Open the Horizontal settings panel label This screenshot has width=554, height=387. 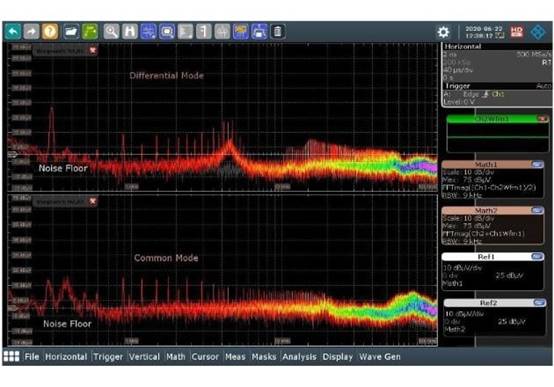[x=462, y=47]
